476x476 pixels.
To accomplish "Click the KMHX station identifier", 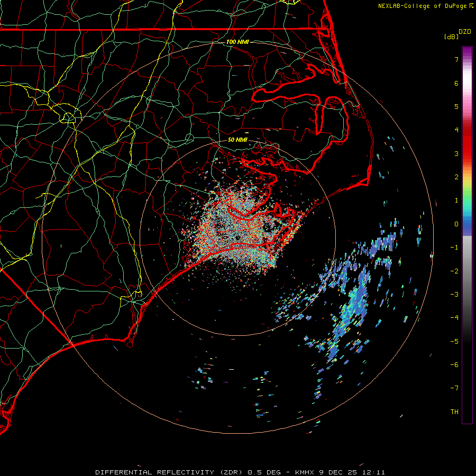I will [305, 472].
